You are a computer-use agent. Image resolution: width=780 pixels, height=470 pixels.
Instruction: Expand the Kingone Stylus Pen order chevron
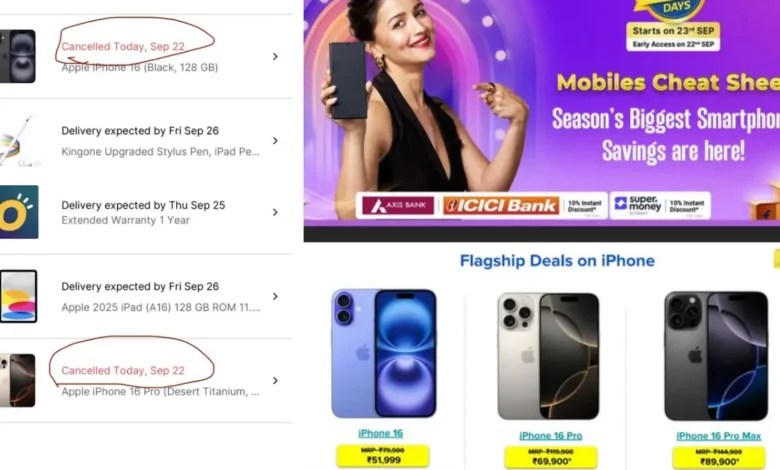275,141
